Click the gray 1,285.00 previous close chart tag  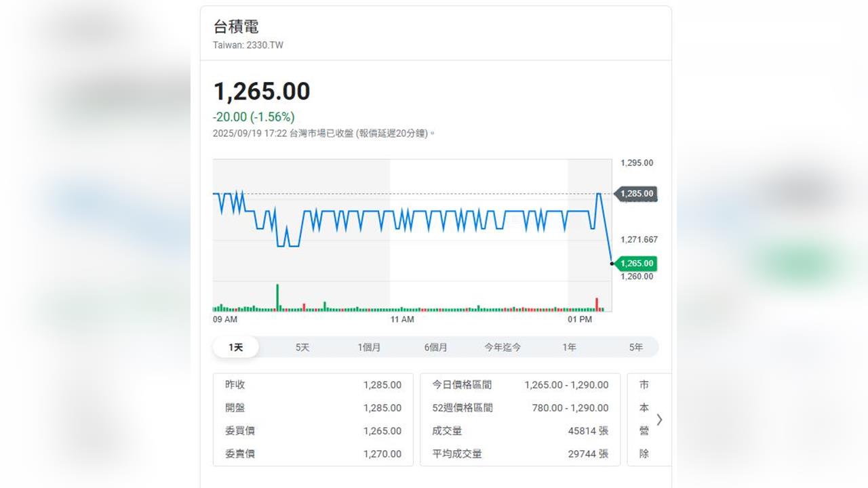[636, 194]
